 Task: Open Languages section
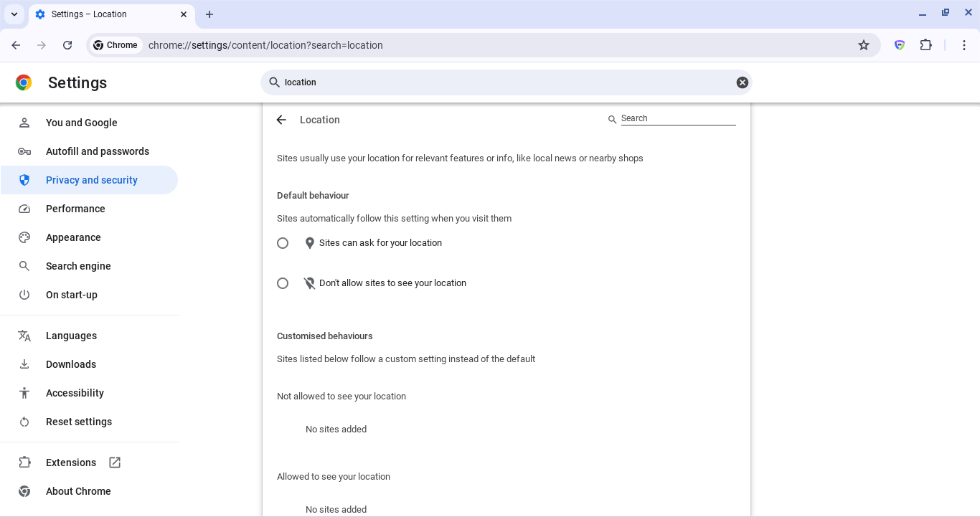[89, 336]
